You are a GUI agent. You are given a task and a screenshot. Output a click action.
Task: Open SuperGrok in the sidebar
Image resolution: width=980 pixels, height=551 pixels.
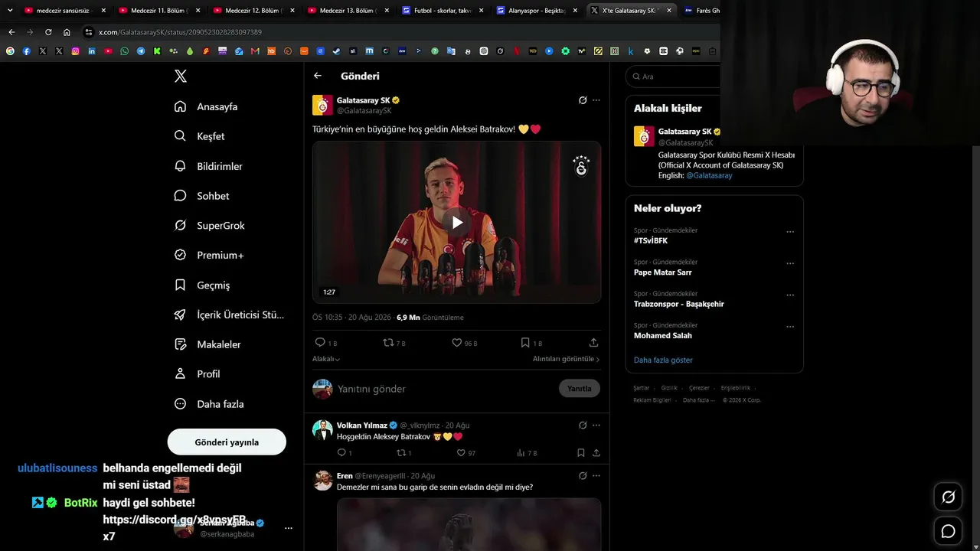[210, 226]
